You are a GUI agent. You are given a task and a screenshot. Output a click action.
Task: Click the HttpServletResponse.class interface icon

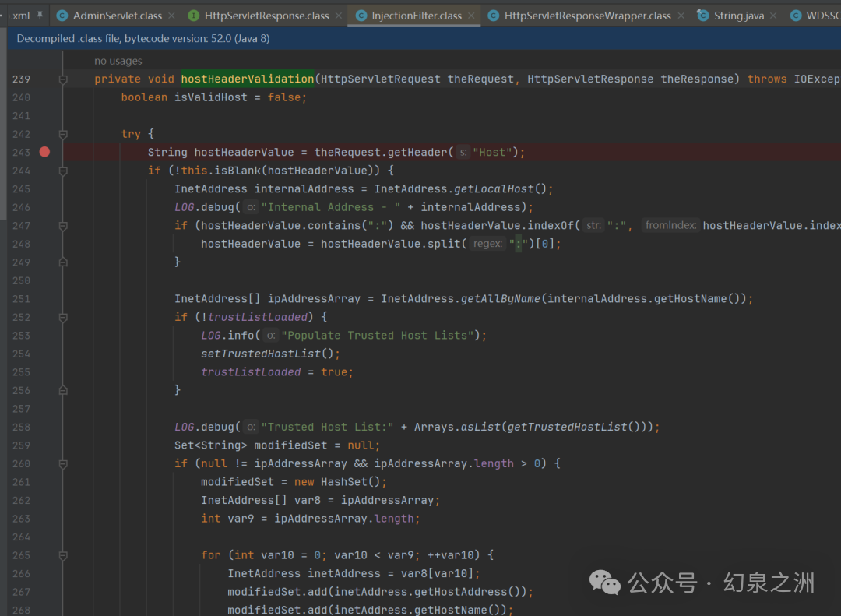pyautogui.click(x=194, y=16)
